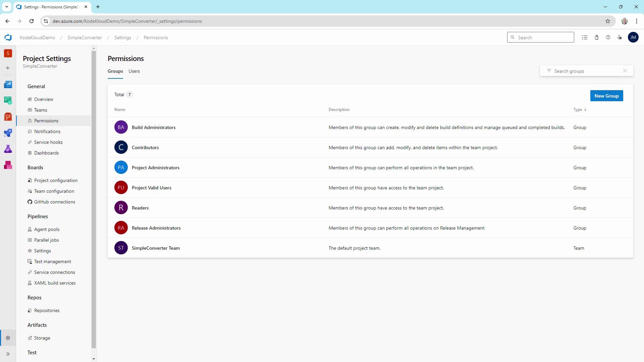The image size is (644, 362).
Task: Open Team configuration under Boards
Action: (x=54, y=191)
